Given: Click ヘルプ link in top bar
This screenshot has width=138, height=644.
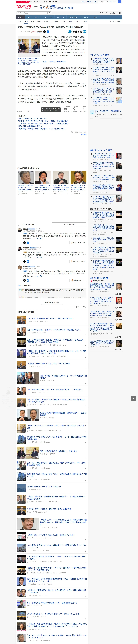Looking at the screenshot, I should coord(94,2).
